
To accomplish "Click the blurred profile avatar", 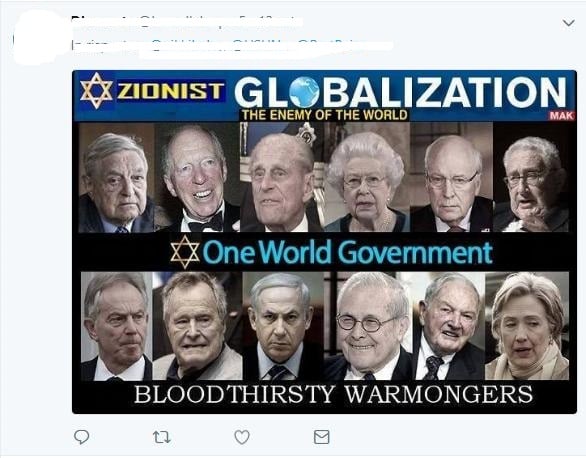I will pyautogui.click(x=37, y=37).
